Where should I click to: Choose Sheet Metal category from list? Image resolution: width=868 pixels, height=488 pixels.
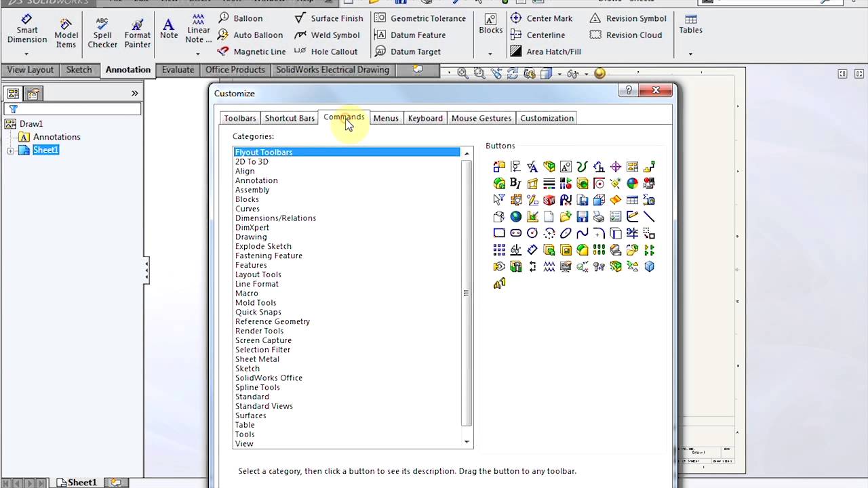(x=257, y=359)
